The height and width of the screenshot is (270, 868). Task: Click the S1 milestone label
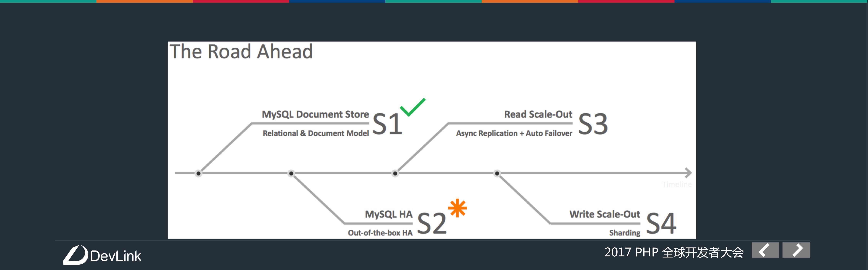pyautogui.click(x=387, y=124)
